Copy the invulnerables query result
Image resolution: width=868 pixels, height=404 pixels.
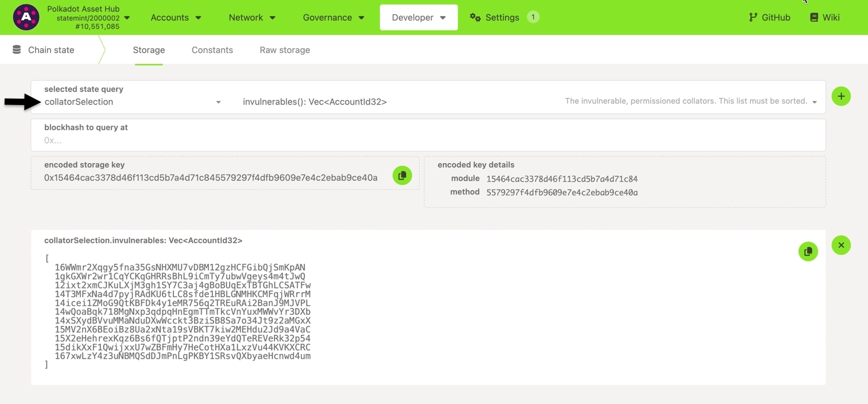(808, 251)
